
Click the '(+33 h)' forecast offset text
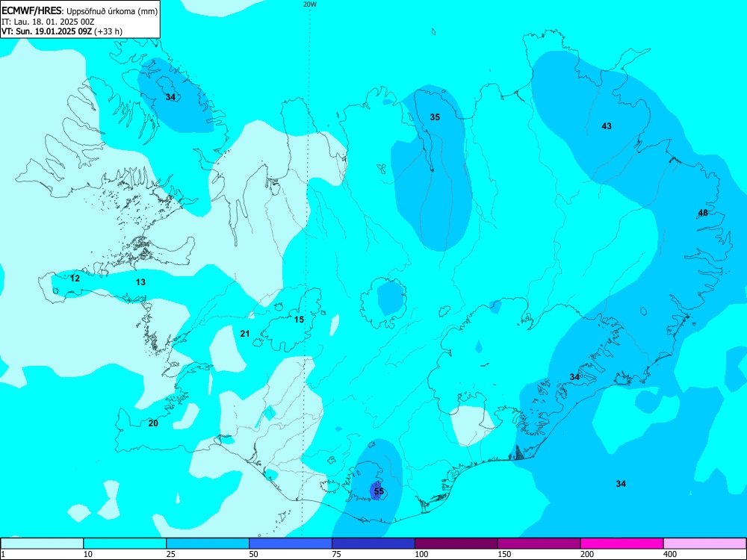pyautogui.click(x=108, y=31)
